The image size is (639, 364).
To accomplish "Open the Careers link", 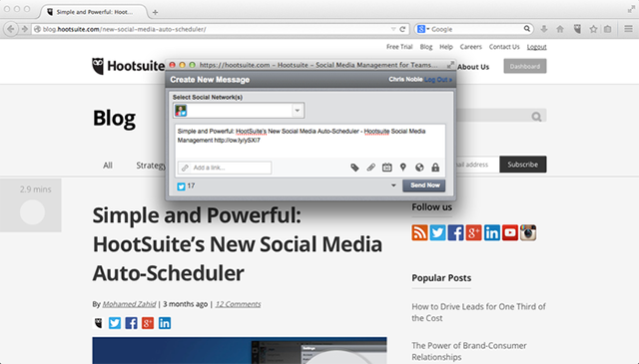I will coord(470,47).
